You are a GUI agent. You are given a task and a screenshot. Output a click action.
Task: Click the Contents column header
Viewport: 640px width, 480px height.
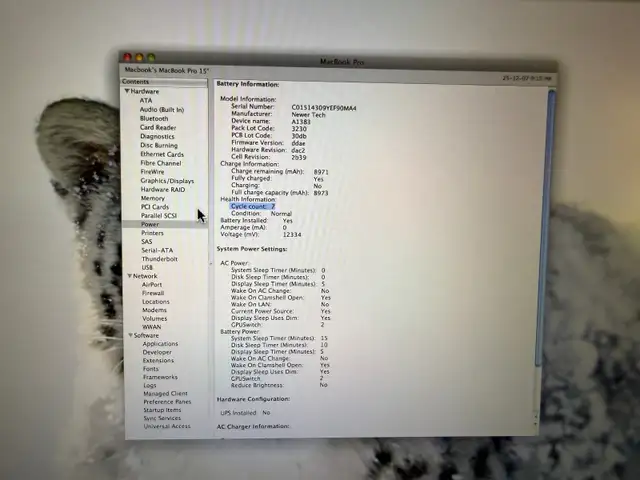point(164,82)
